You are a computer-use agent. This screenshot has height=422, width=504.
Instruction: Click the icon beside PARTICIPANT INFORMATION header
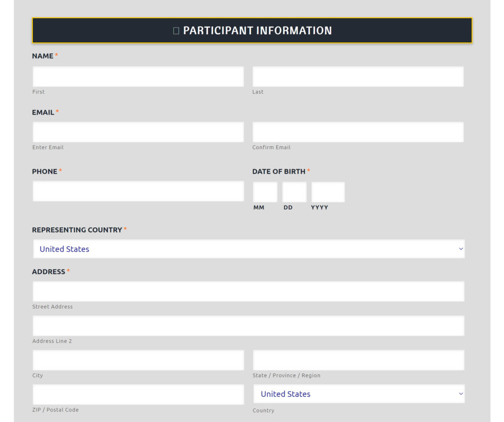pos(176,30)
